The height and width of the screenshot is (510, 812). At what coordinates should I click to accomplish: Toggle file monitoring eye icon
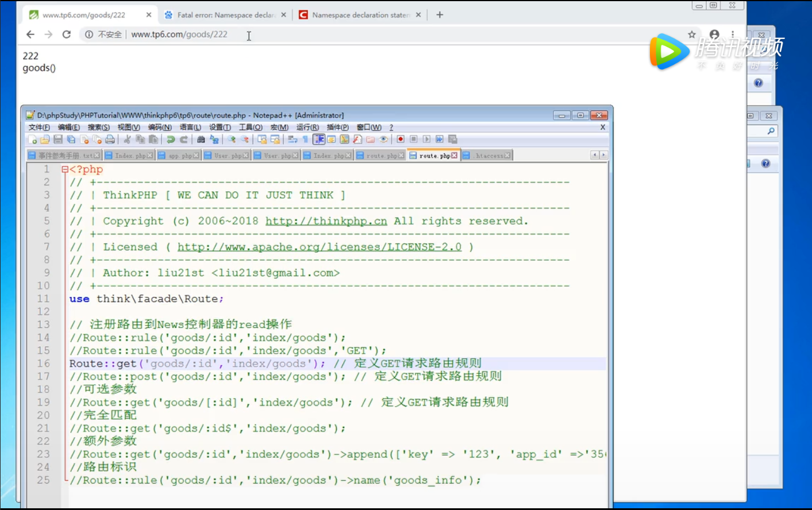coord(383,140)
